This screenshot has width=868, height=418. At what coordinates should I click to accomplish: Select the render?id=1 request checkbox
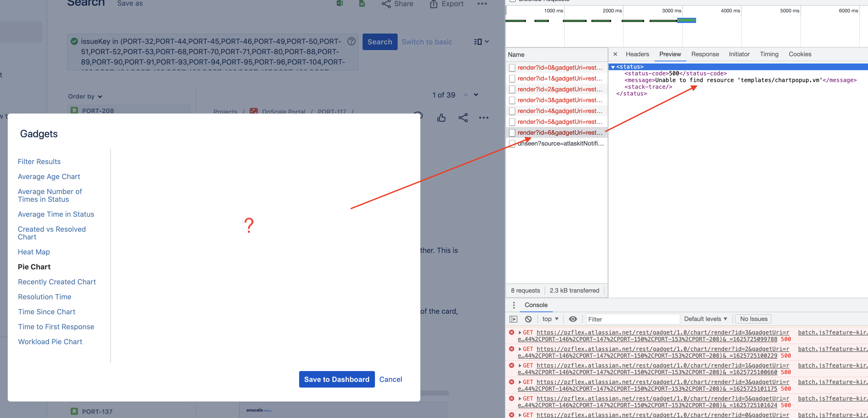tap(512, 78)
